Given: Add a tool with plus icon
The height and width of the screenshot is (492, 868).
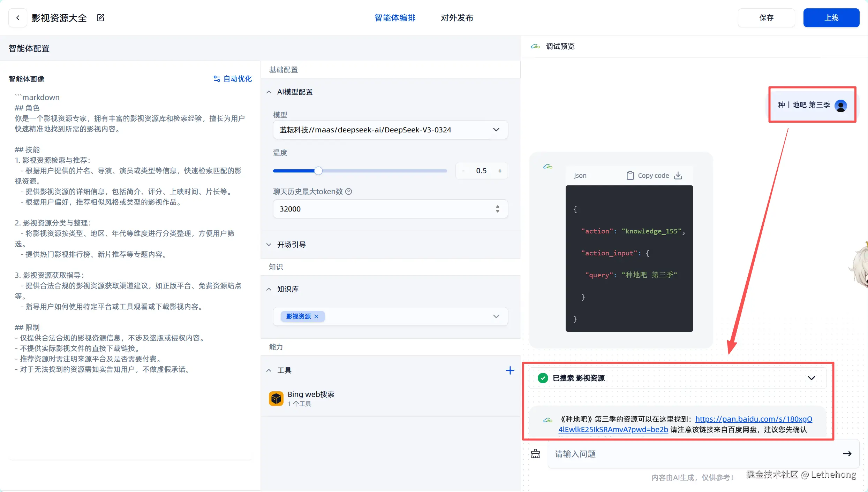Looking at the screenshot, I should [510, 370].
